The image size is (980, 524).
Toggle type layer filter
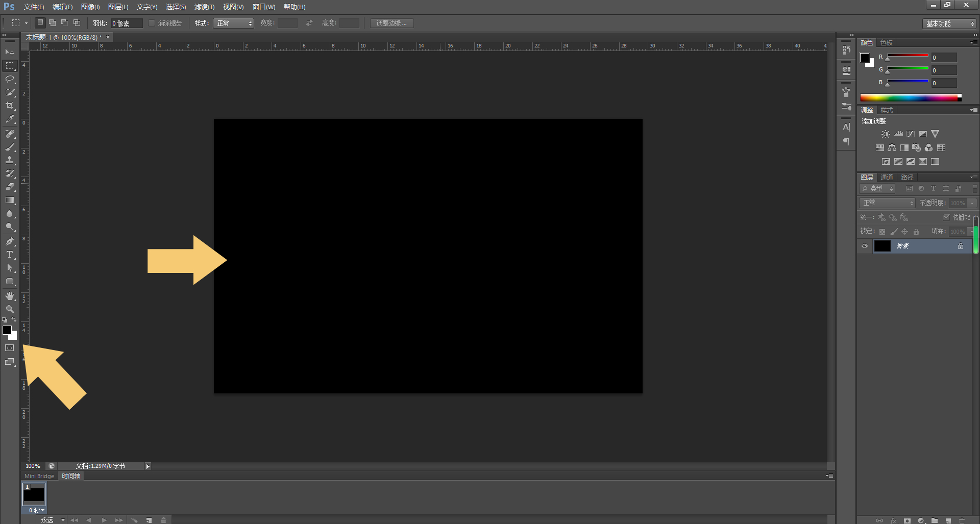[x=934, y=189]
